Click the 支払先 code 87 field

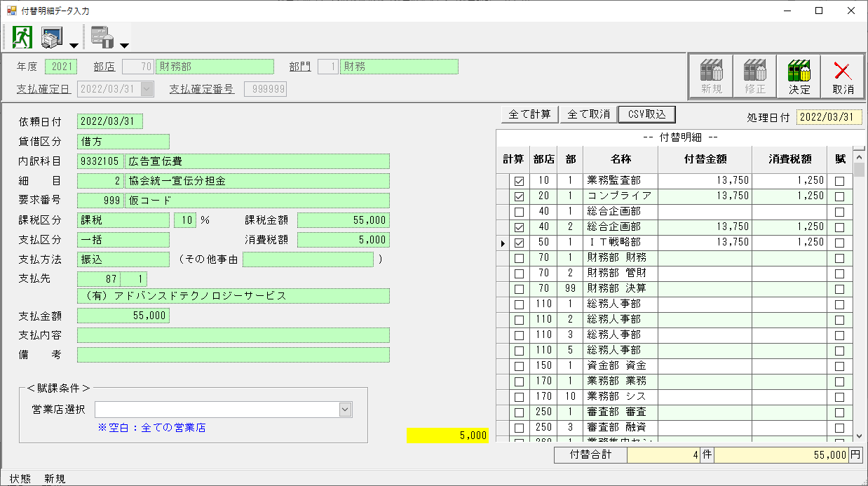(98, 279)
